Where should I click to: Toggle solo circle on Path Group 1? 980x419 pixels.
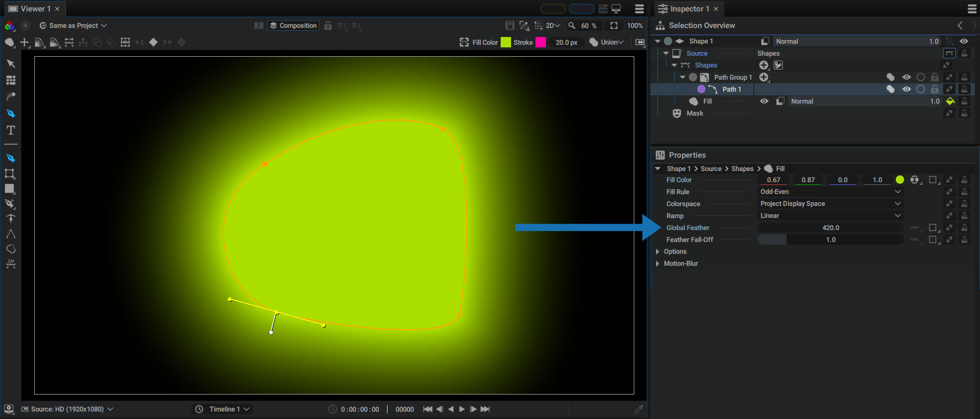point(921,77)
